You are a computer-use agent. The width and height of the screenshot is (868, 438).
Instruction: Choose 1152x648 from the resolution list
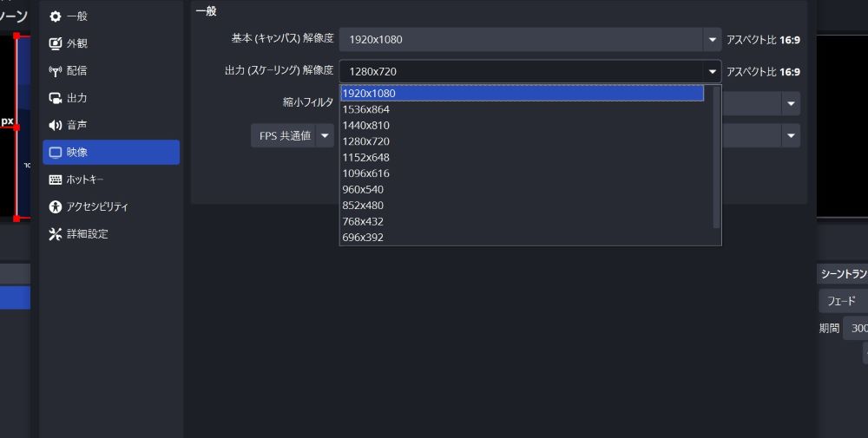point(522,158)
